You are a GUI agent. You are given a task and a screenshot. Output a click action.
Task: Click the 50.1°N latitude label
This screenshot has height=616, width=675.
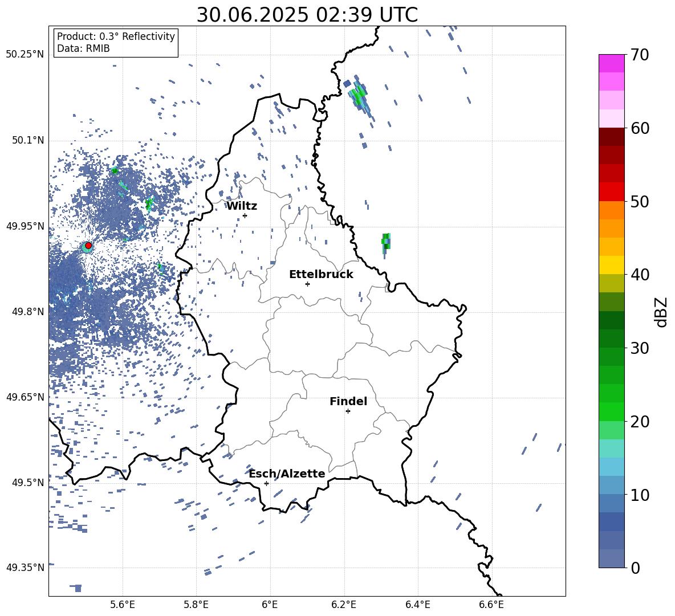click(28, 141)
